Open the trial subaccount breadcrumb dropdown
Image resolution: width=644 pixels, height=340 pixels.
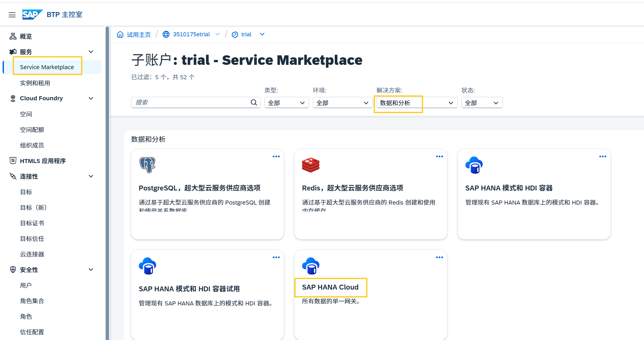pyautogui.click(x=262, y=35)
